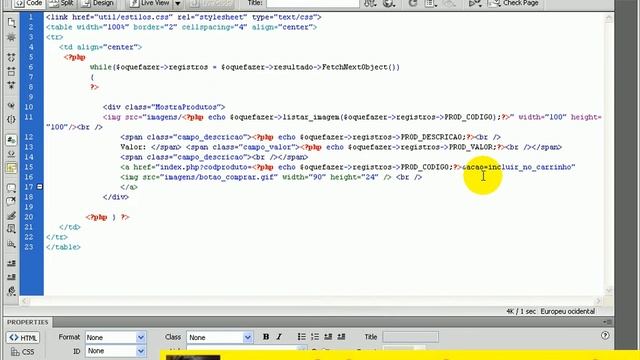Click Collapse Full Tag in coding toolbar
Screen dimensions: 640x360
(11, 57)
